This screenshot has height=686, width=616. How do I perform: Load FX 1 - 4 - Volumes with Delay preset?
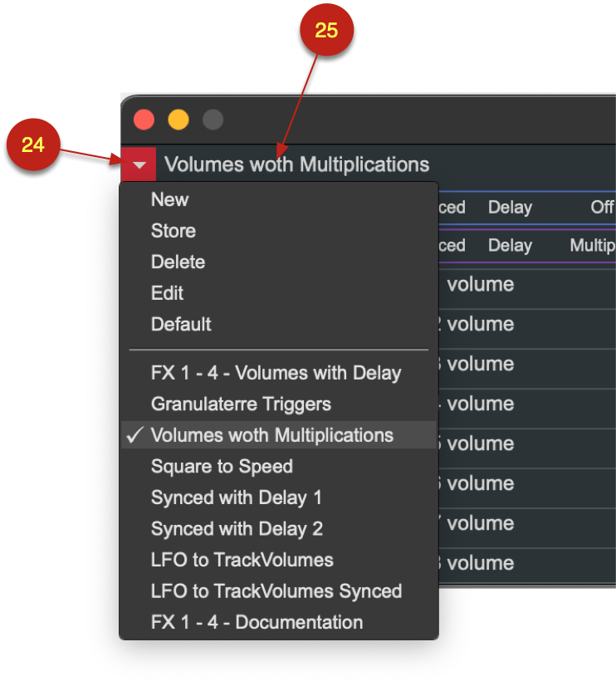point(276,373)
